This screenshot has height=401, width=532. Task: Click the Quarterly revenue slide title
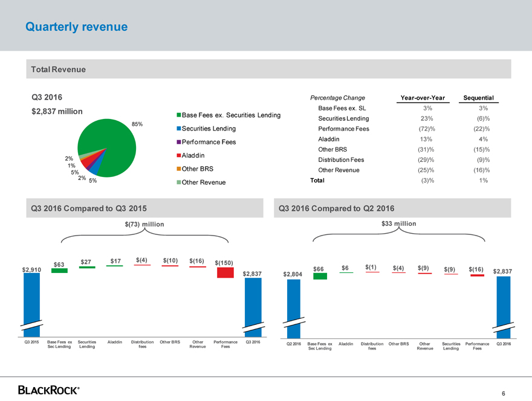click(x=76, y=27)
